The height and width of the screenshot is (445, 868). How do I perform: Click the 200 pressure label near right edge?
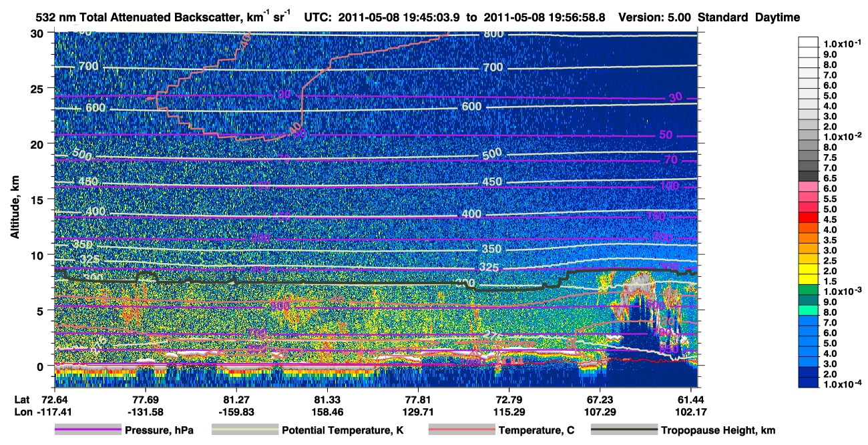(662, 237)
